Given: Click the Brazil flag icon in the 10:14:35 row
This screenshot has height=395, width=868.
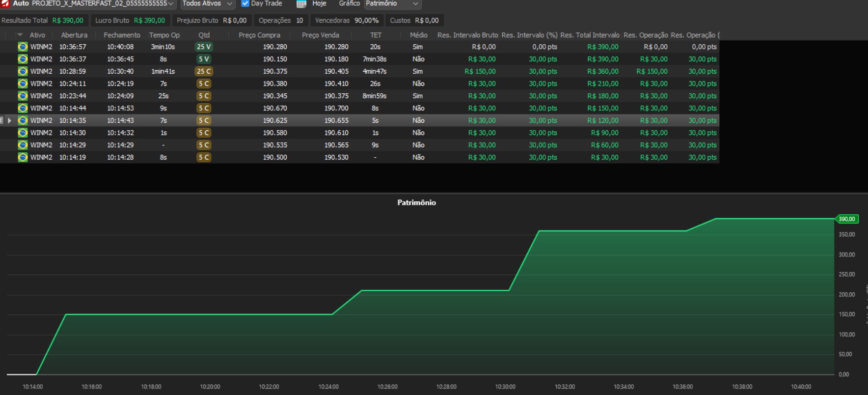Looking at the screenshot, I should (x=23, y=120).
